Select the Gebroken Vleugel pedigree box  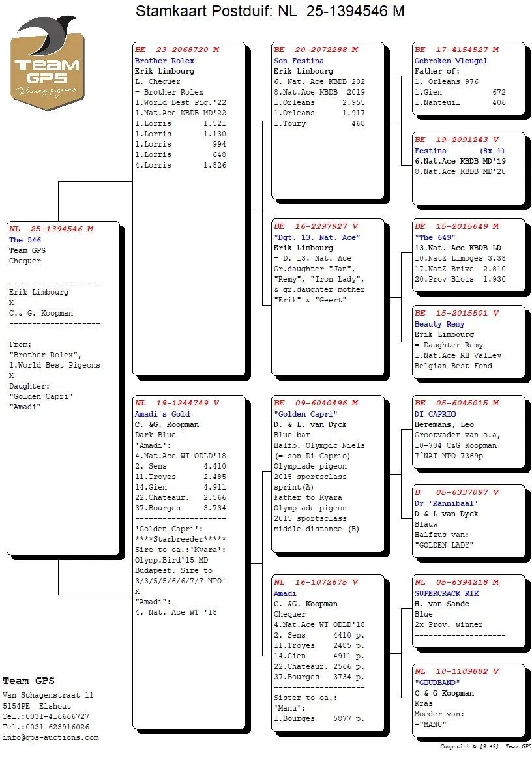(x=468, y=78)
